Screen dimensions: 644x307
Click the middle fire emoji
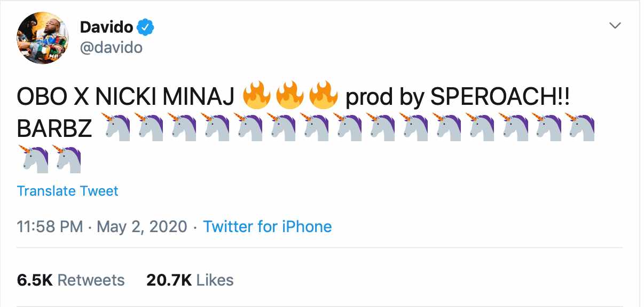(291, 97)
